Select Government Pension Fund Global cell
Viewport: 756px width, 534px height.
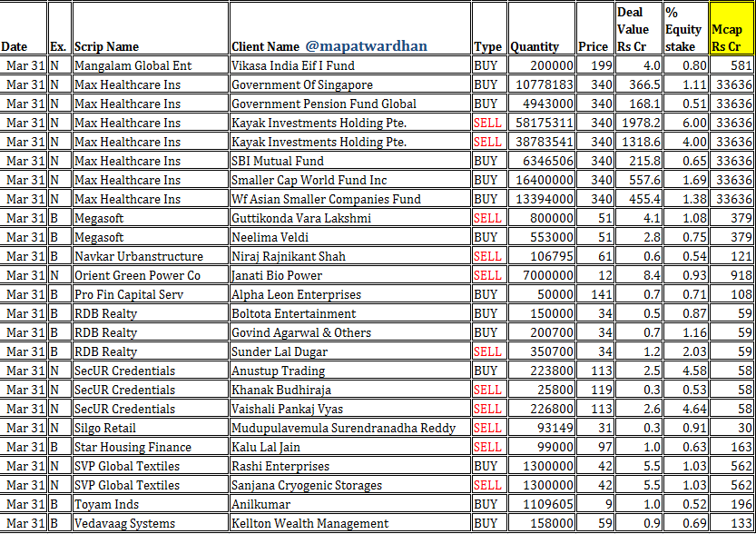pyautogui.click(x=350, y=104)
